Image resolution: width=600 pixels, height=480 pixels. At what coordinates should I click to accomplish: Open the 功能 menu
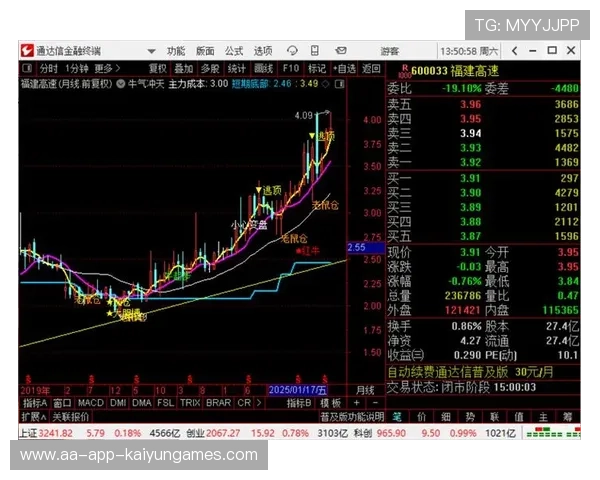[x=176, y=51]
